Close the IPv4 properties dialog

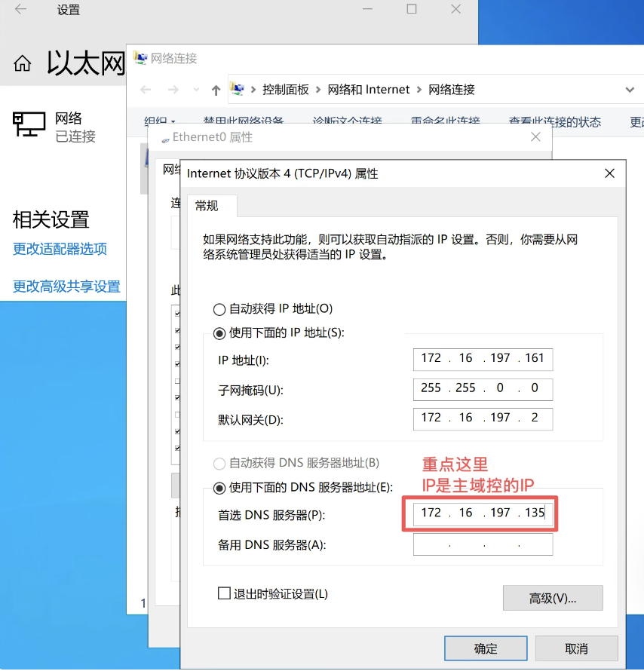[x=609, y=173]
